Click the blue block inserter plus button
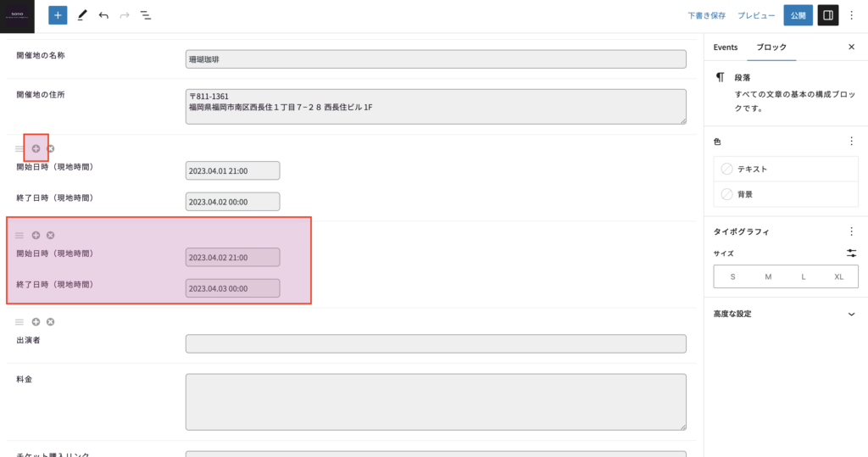This screenshot has width=868, height=457. click(58, 15)
